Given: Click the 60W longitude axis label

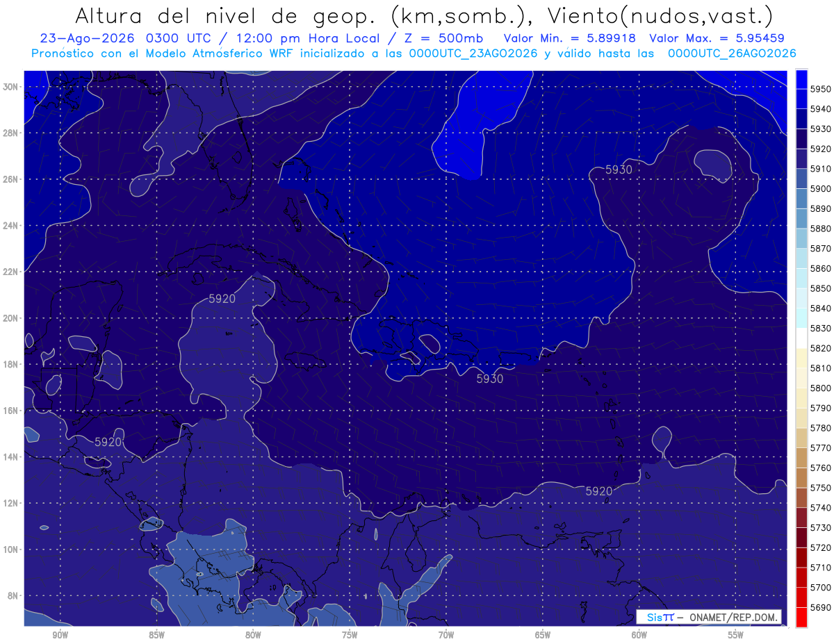Looking at the screenshot, I should tap(639, 635).
